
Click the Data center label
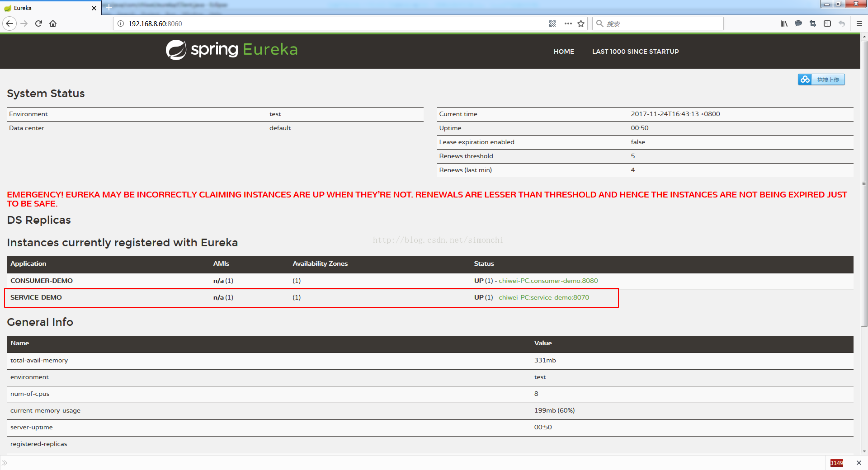tap(27, 128)
